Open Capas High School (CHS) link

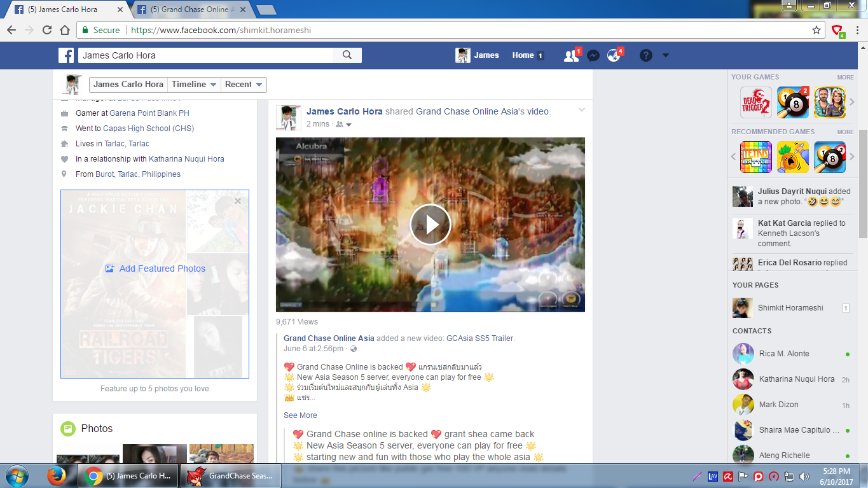coord(148,129)
